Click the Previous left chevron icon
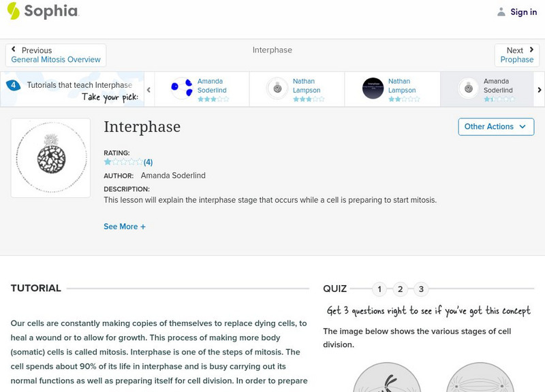Viewport: 545px width, 392px height. (14, 50)
